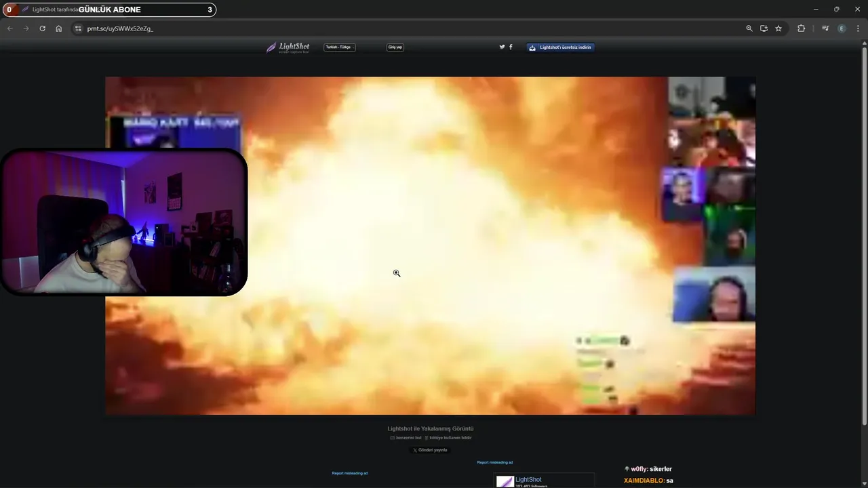The width and height of the screenshot is (868, 488).
Task: Go back with the browser back arrow
Action: click(9, 28)
